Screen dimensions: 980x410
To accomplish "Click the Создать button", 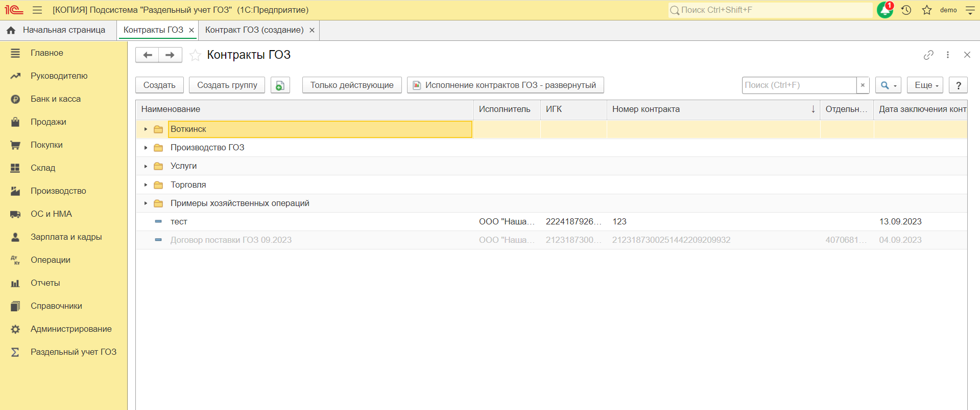I will click(x=159, y=85).
